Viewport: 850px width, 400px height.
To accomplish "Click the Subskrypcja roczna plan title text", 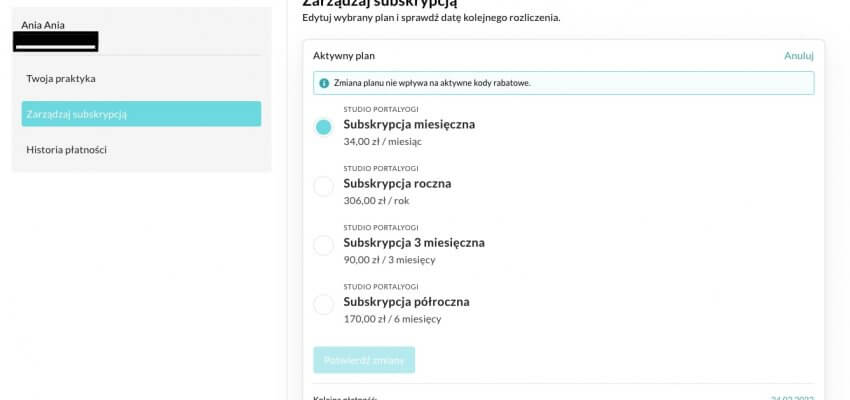I will point(397,184).
